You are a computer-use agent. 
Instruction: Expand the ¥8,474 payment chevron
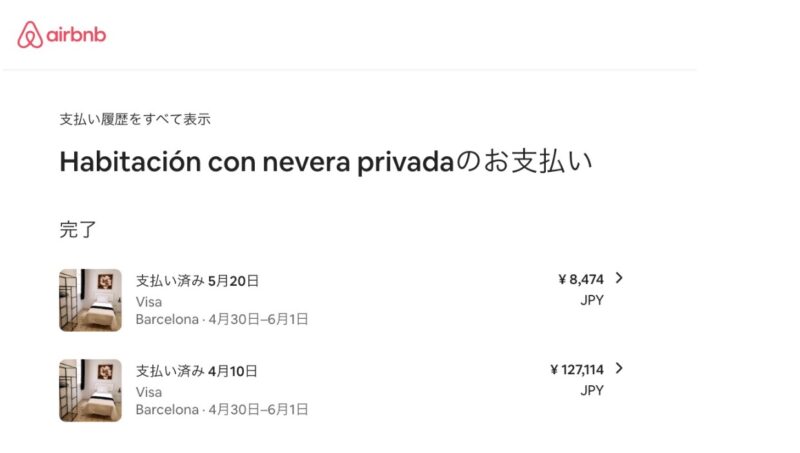pos(619,278)
